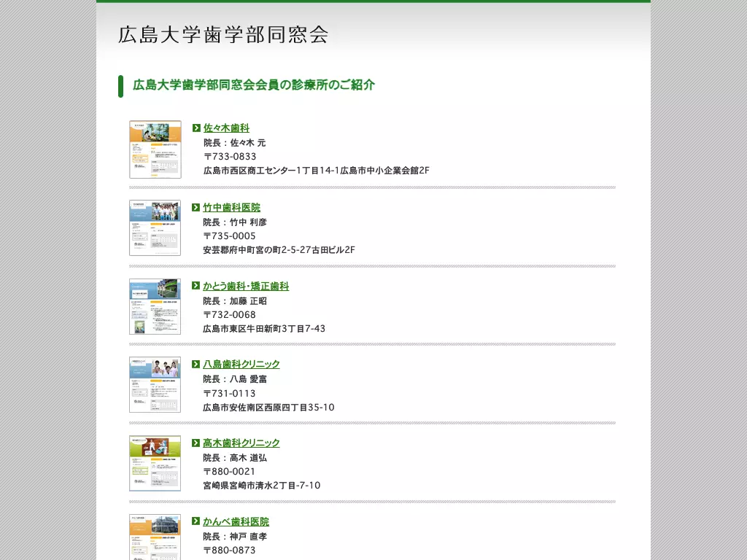Click the かんべ歯科医院 website thumbnail
747x560 pixels.
tap(155, 537)
